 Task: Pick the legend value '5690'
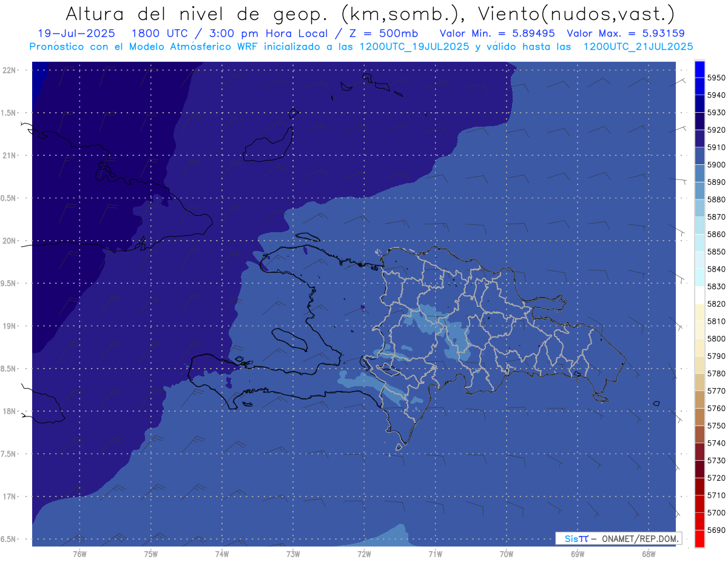click(x=716, y=530)
